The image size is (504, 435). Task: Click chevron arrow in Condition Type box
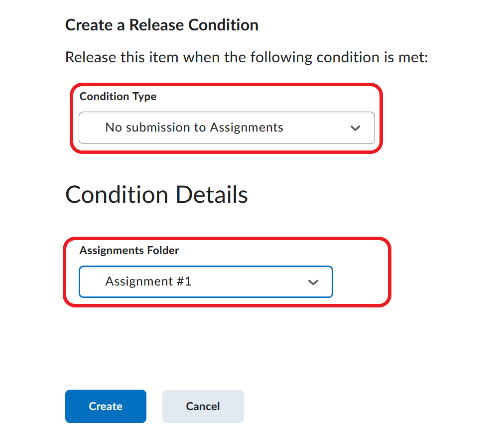[x=355, y=128]
